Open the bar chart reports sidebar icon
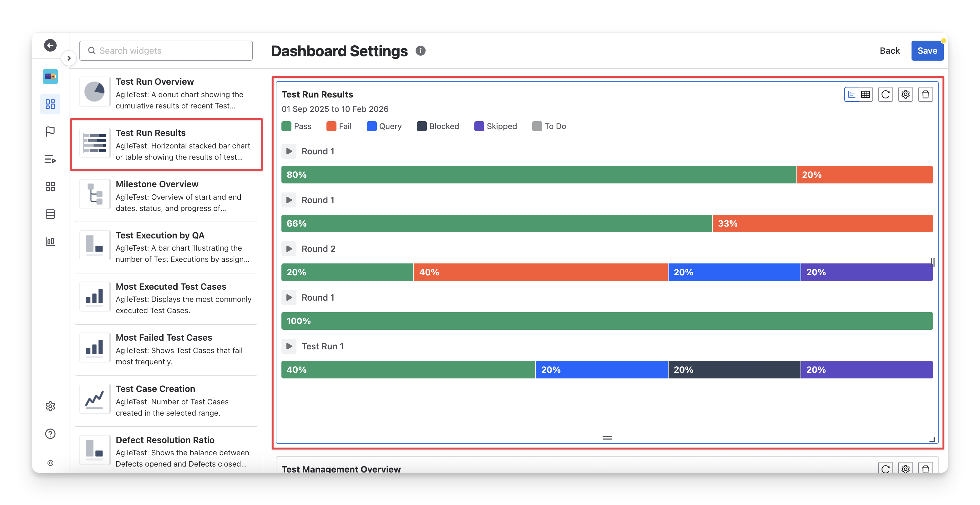The height and width of the screenshot is (505, 980). pos(50,242)
